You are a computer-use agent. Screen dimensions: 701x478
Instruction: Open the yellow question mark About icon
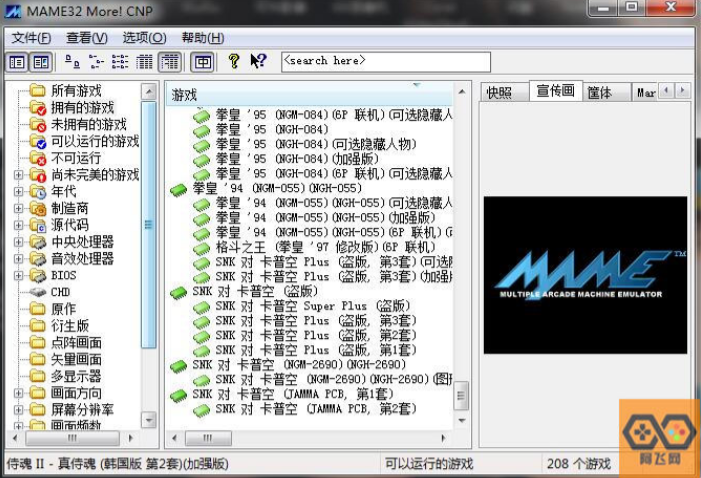(x=233, y=61)
